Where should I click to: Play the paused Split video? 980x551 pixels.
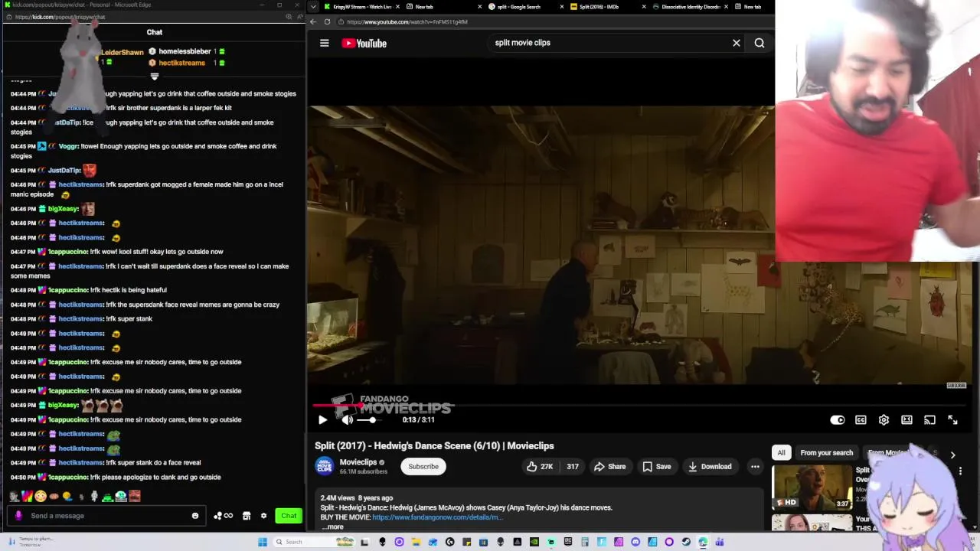(x=322, y=419)
